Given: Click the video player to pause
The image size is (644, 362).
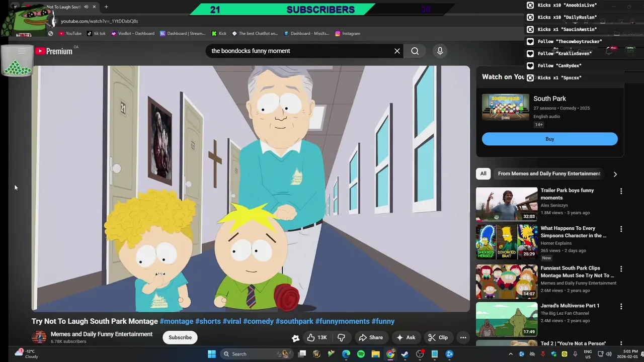Looking at the screenshot, I should (x=251, y=189).
